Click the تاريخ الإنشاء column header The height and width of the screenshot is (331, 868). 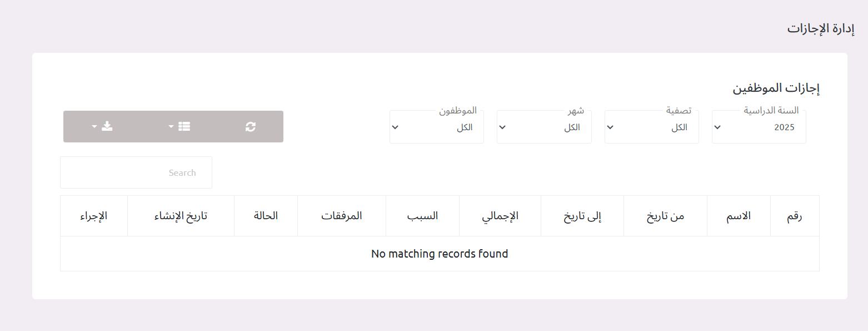pyautogui.click(x=181, y=216)
